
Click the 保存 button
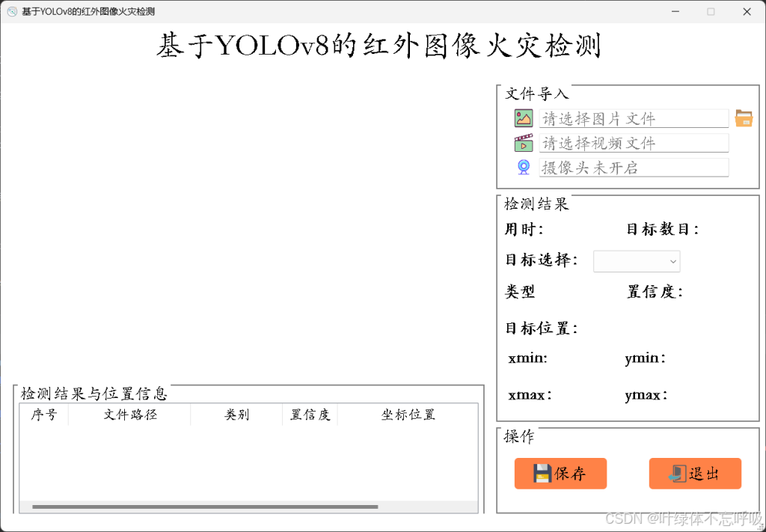click(x=560, y=474)
